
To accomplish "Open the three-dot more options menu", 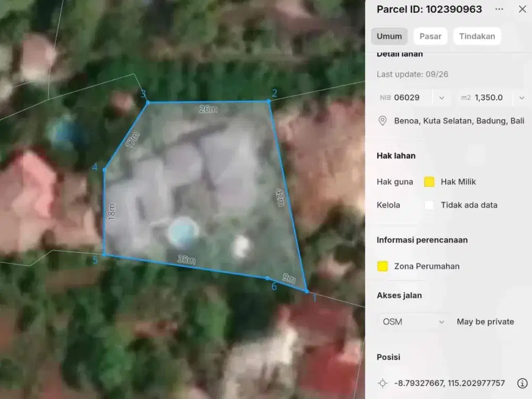I will tap(499, 9).
